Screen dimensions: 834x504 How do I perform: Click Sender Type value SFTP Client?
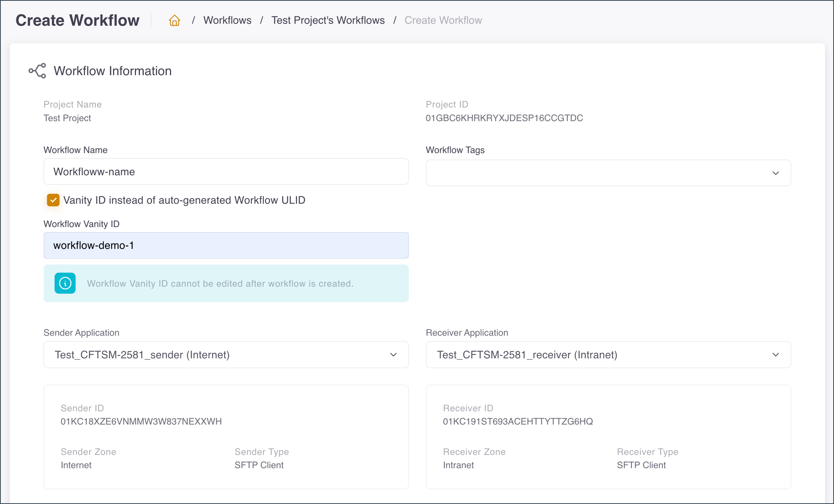pos(259,465)
